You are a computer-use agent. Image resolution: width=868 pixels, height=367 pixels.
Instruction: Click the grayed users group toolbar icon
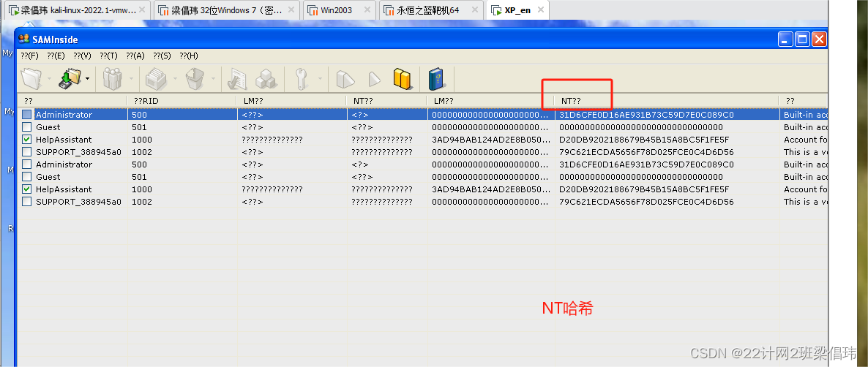click(x=113, y=79)
